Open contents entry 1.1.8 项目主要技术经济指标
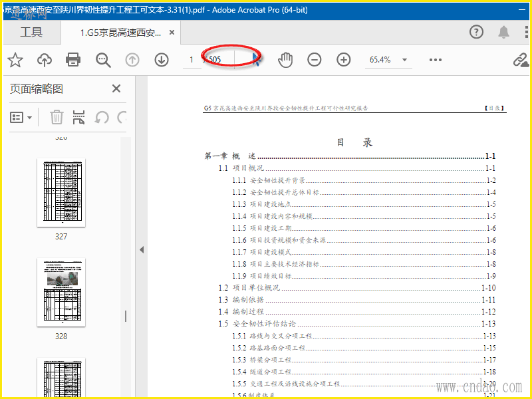The height and width of the screenshot is (399, 532). (364, 264)
